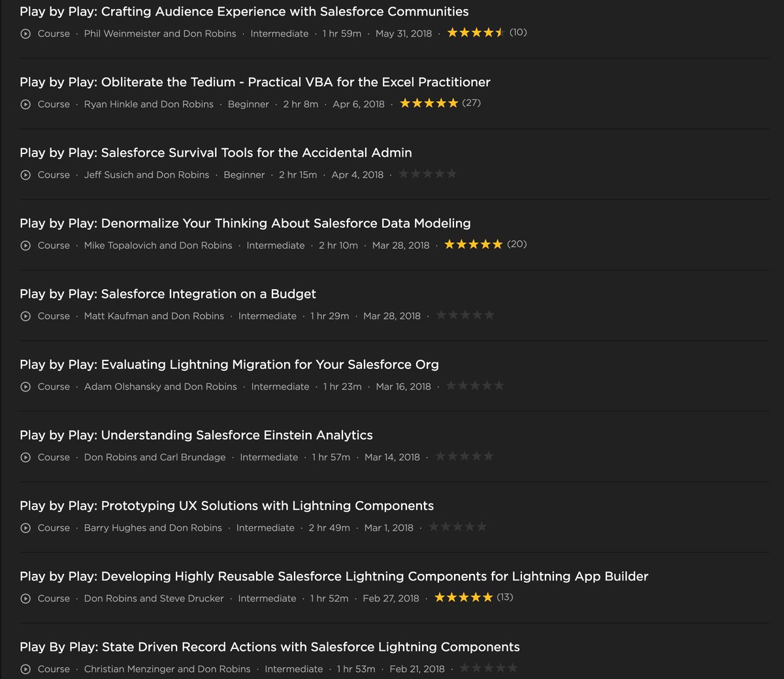Click duration 1 hr 59m
784x679 pixels.
click(342, 34)
